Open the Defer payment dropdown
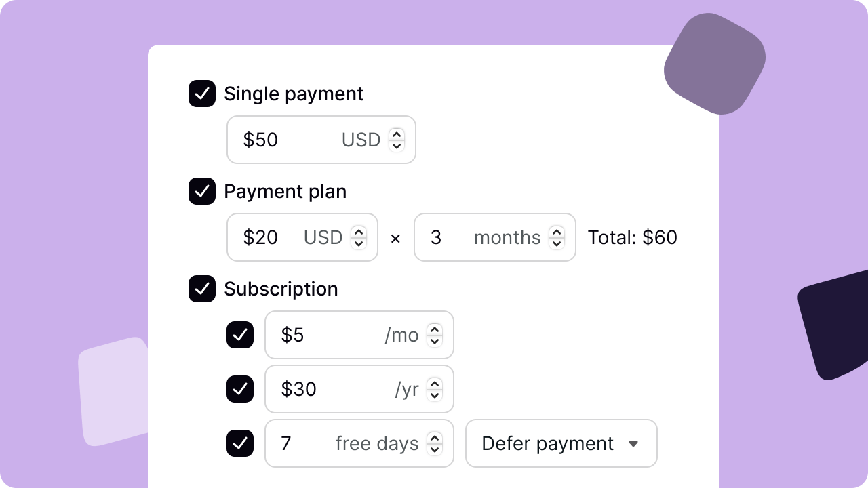 [x=561, y=443]
